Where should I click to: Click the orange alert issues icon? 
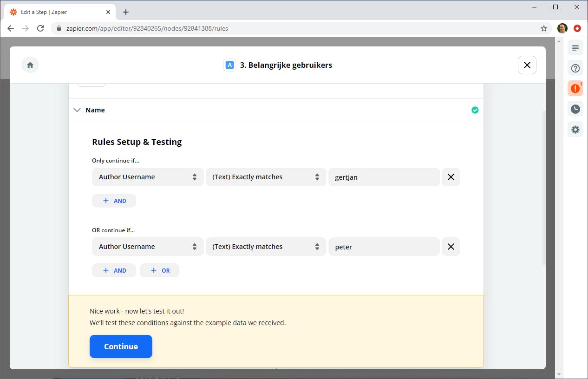pyautogui.click(x=575, y=88)
